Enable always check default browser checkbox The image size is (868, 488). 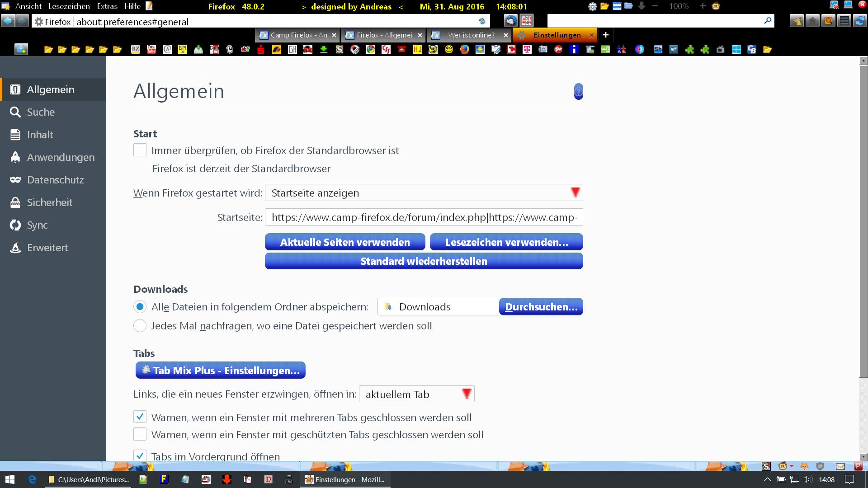click(x=140, y=150)
